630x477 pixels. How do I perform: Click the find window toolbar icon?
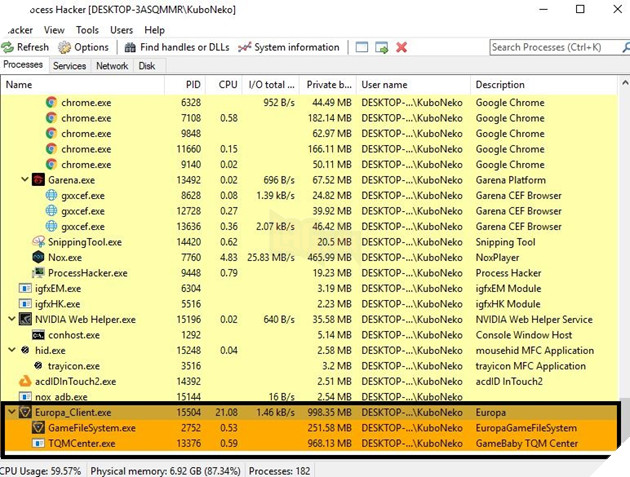pos(362,47)
